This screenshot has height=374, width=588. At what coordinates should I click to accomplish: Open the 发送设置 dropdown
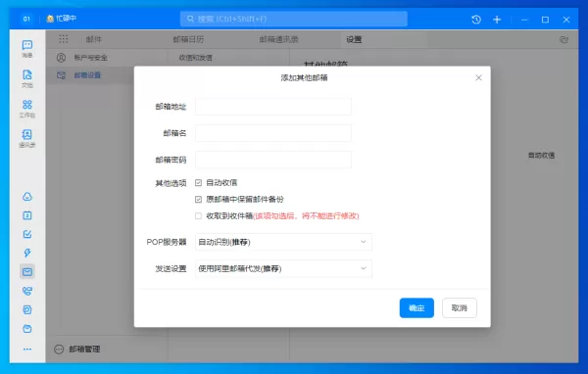pos(283,268)
